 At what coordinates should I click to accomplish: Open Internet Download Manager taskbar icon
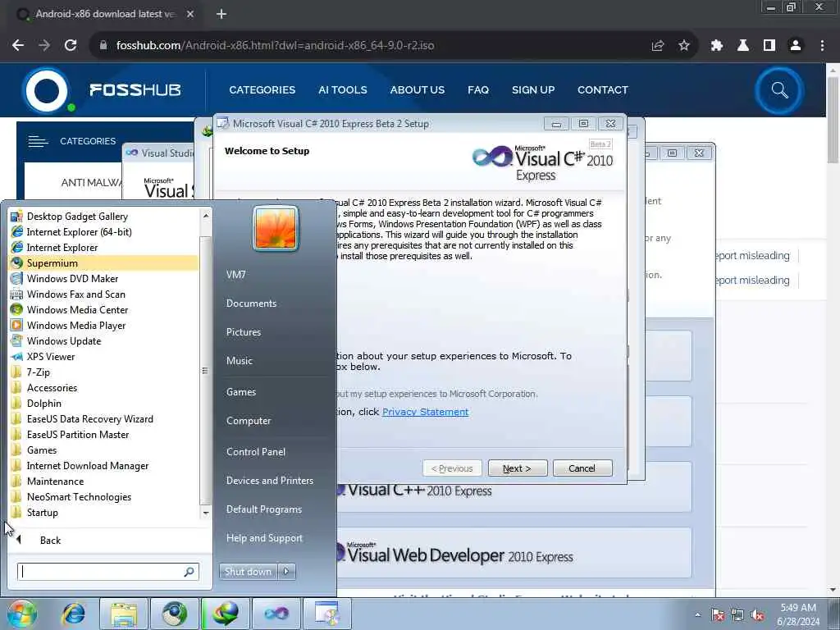(x=226, y=614)
